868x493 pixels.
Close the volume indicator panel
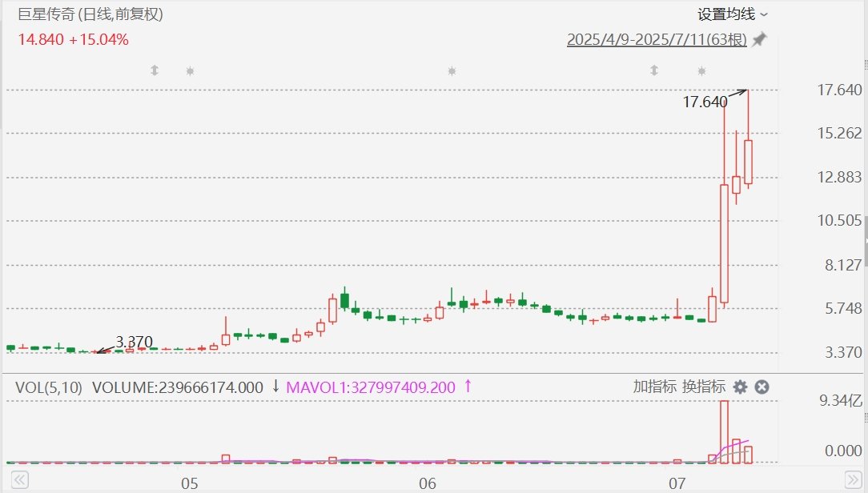(762, 387)
